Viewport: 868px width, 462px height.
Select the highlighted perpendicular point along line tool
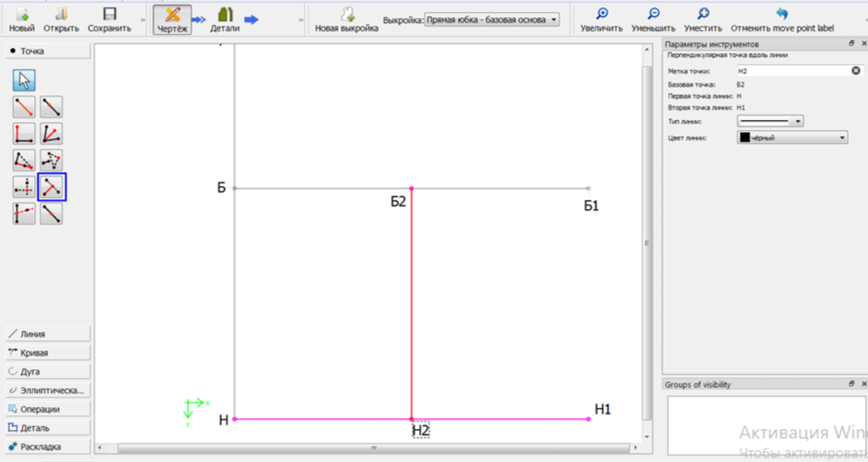51,187
